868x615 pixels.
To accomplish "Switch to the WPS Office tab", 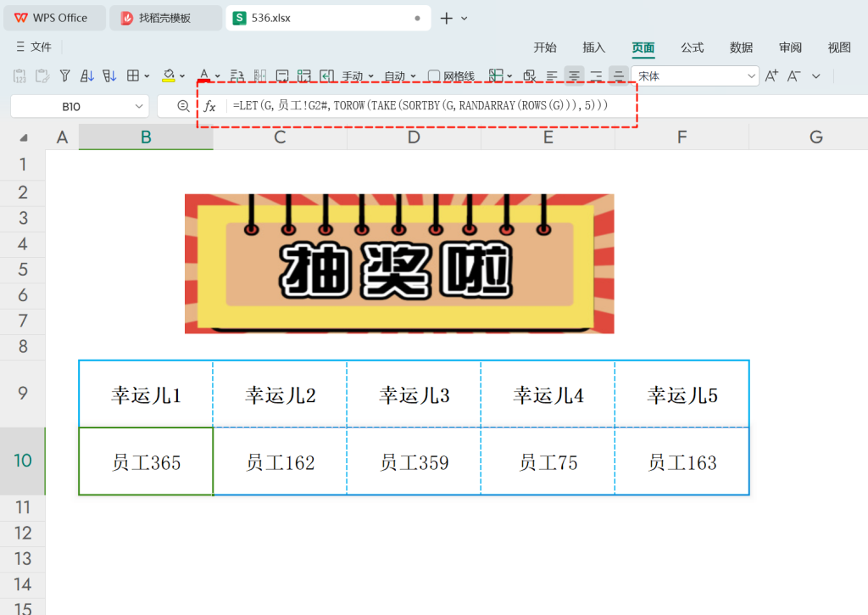I will [54, 18].
